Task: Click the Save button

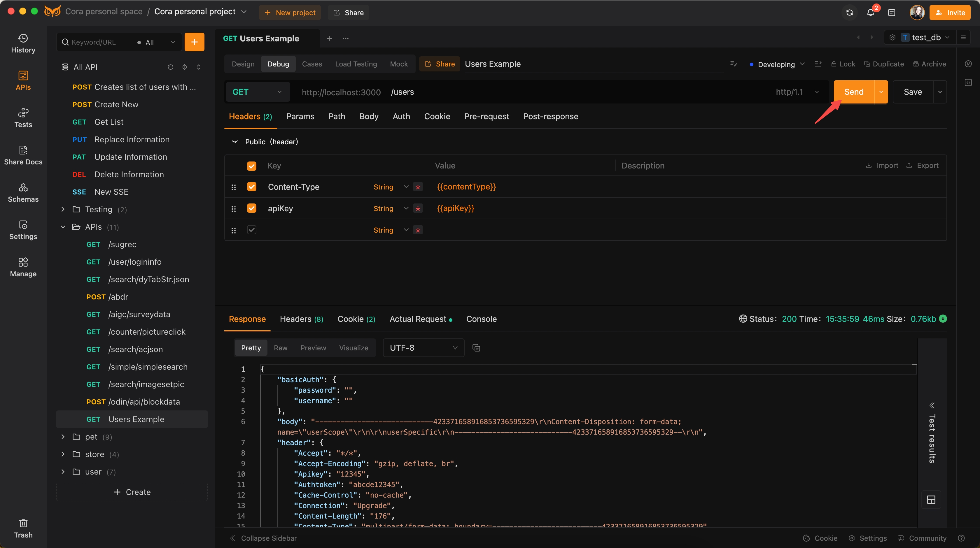Action: point(913,92)
